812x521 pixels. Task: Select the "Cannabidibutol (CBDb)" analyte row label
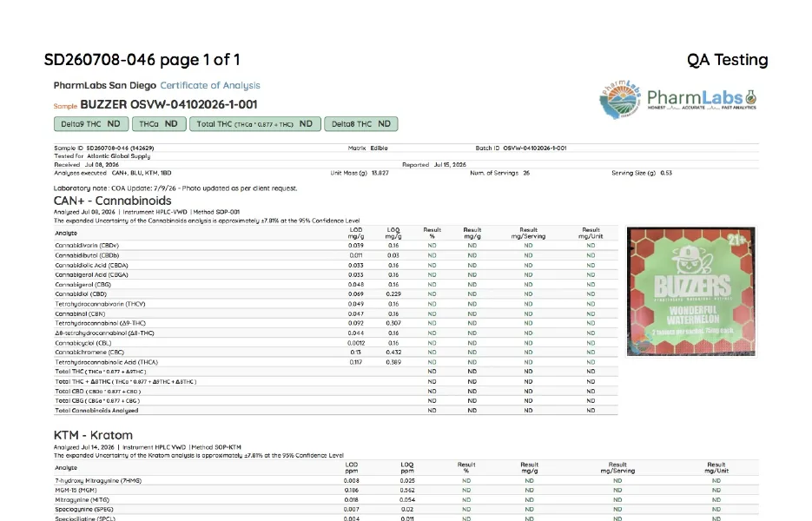tap(87, 255)
